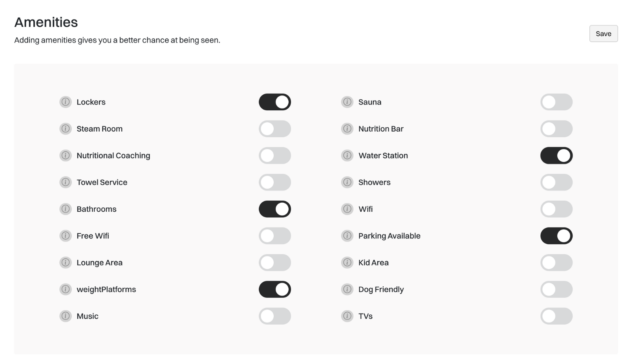Viewport: 644px width, 363px height.
Task: Turn off the Bathrooms toggle
Action: tap(275, 209)
